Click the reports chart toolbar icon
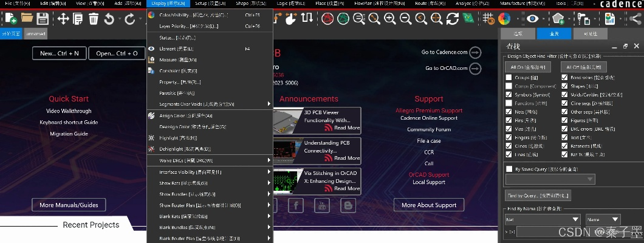 tap(609, 18)
